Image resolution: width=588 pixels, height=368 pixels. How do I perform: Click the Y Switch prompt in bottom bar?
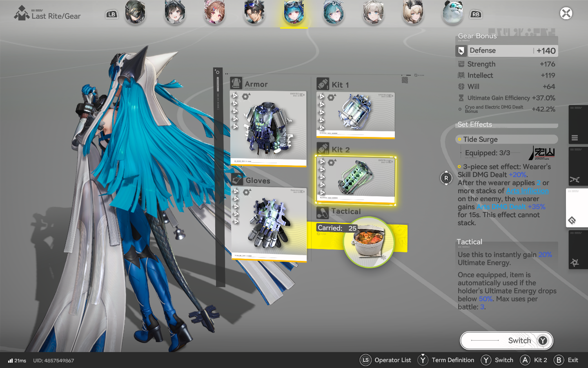click(x=497, y=360)
